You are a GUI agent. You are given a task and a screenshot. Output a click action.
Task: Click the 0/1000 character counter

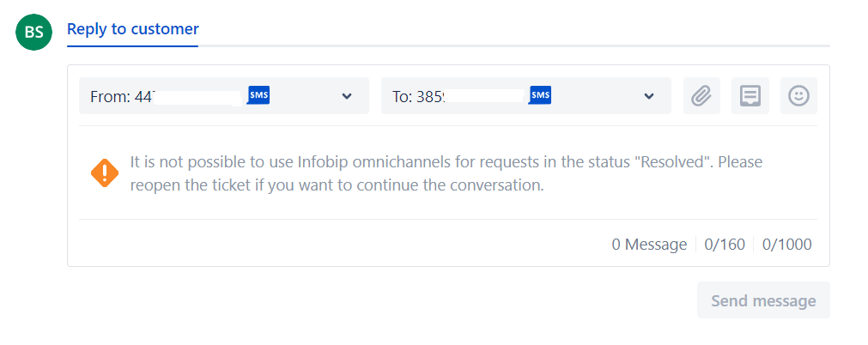click(786, 245)
